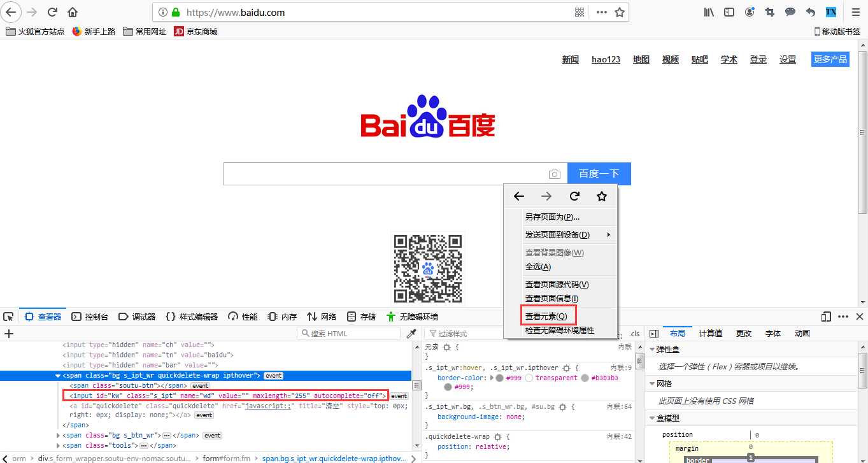Click the #b3b3b3 color swatch
Screen dimensions: 868x463
(x=586, y=378)
